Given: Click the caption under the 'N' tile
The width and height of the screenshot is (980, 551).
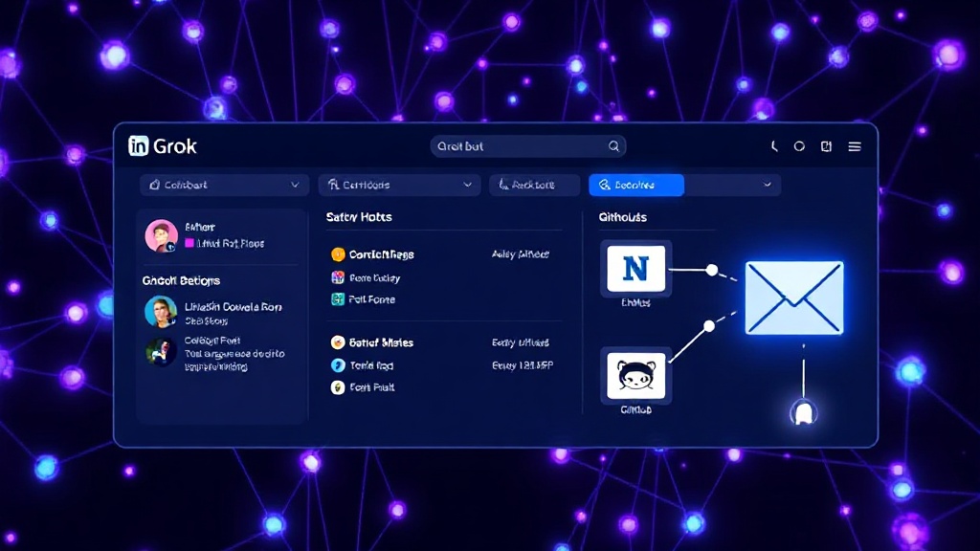Looking at the screenshot, I should tap(635, 302).
